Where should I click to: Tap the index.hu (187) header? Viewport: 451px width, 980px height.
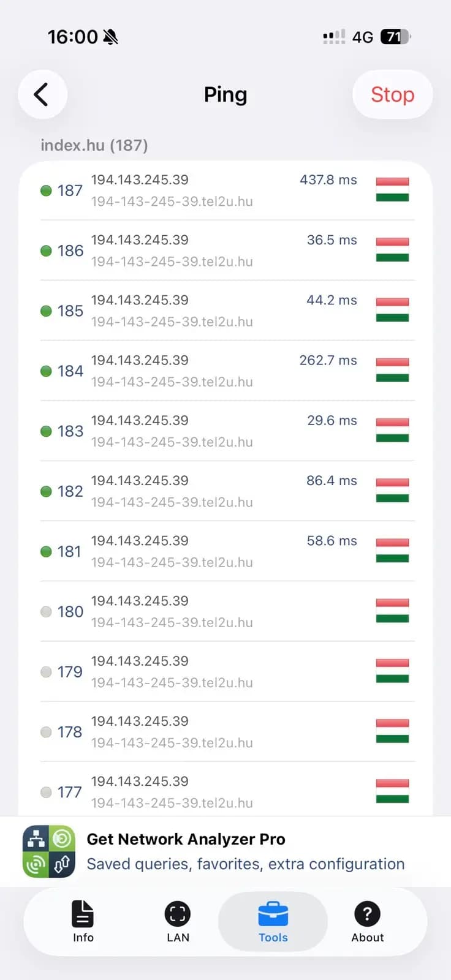[x=93, y=145]
